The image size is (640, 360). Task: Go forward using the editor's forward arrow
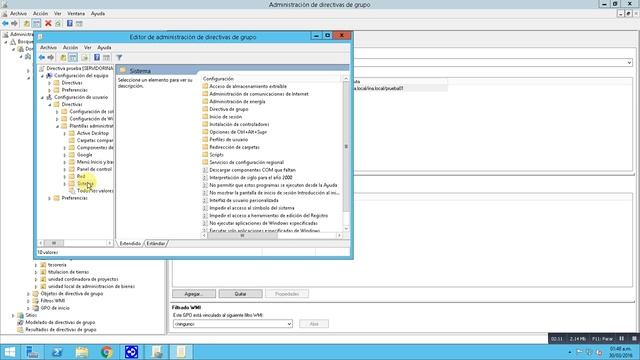coord(51,58)
